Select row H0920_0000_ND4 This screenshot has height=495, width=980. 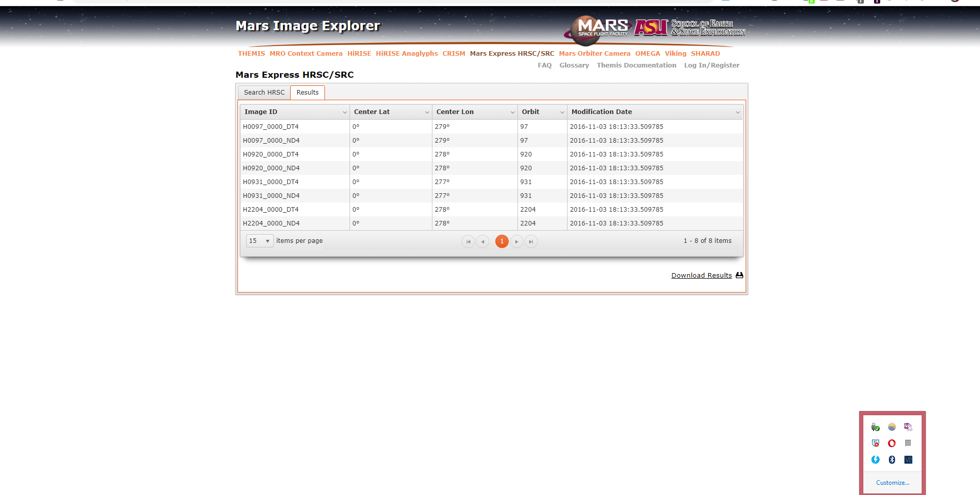click(x=492, y=168)
